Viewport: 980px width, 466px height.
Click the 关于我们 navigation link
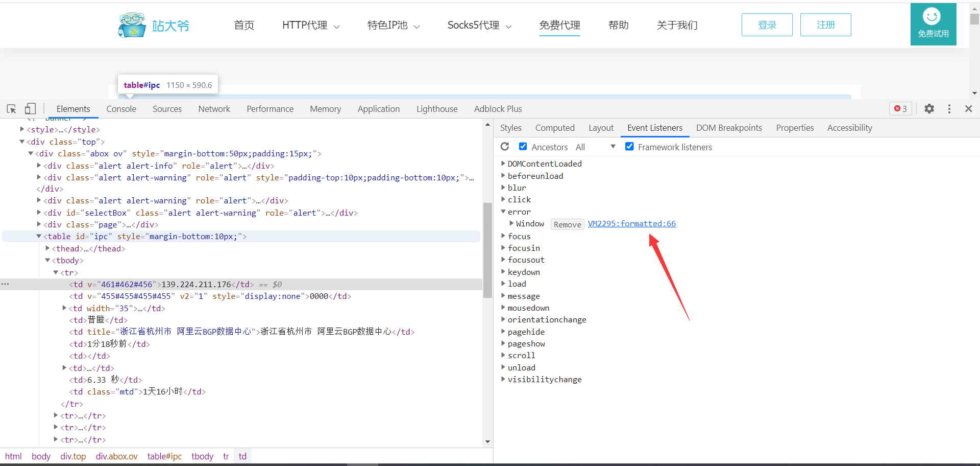677,25
